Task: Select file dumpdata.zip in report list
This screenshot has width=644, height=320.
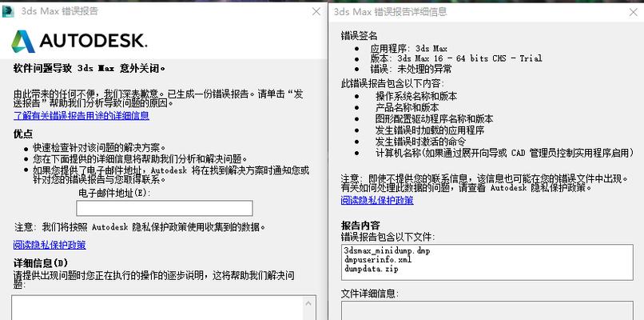Action: 372,269
